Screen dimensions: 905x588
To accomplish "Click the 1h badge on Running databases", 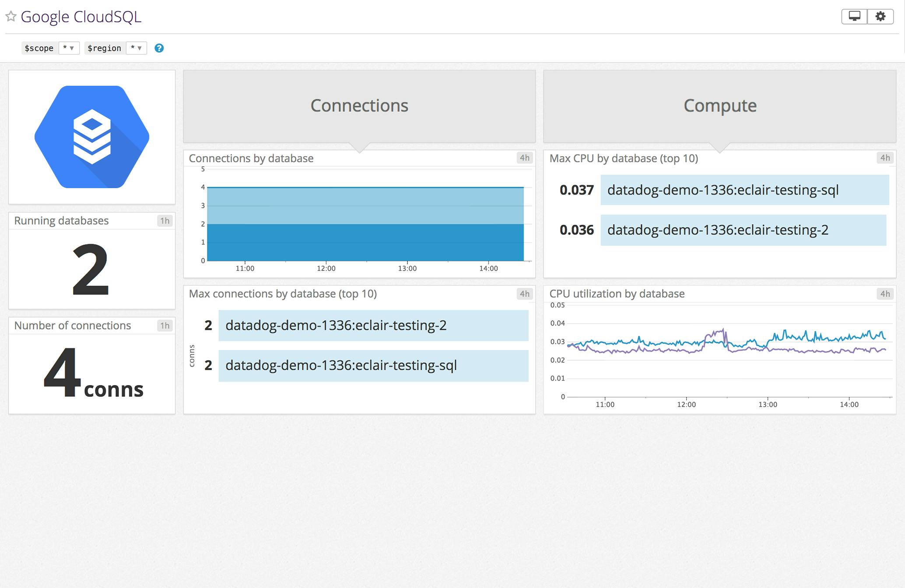I will [165, 221].
